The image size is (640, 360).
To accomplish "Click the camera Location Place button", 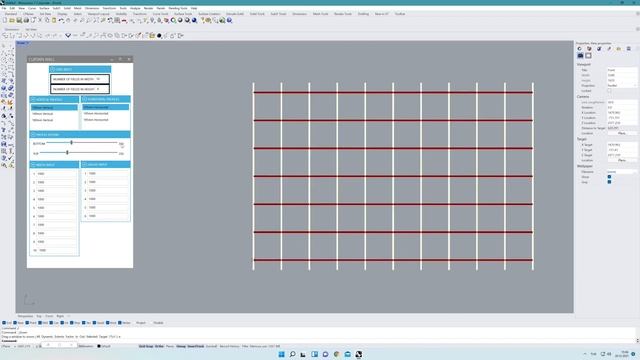I will 621,133.
